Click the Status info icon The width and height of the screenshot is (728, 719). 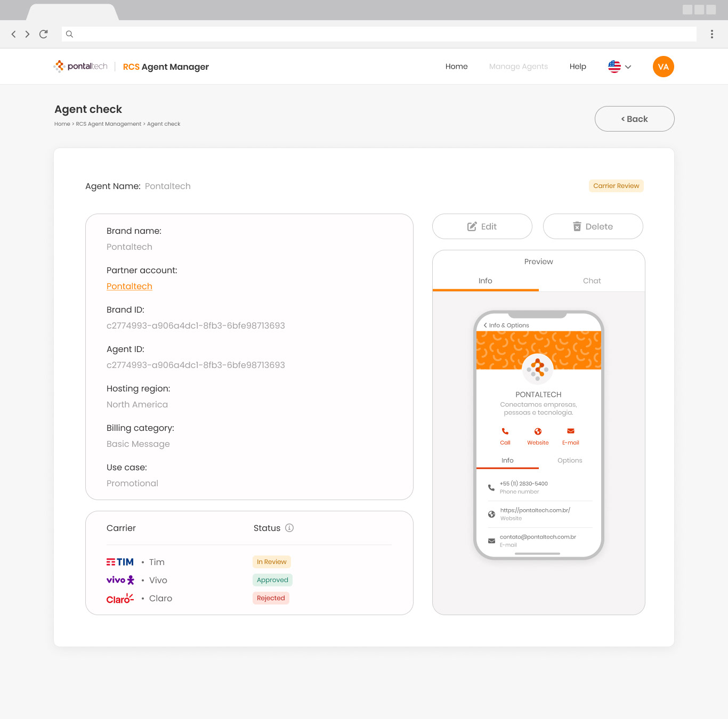[x=289, y=528]
